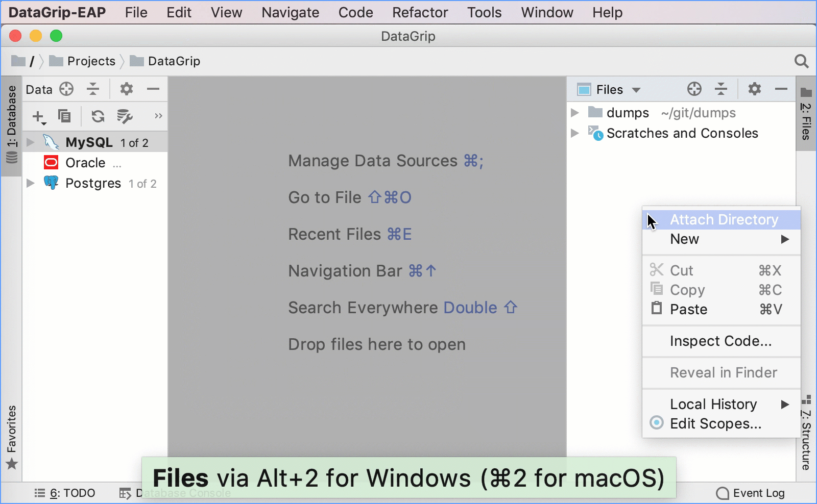Expand the Postgres data source node
The height and width of the screenshot is (504, 817).
(x=31, y=183)
